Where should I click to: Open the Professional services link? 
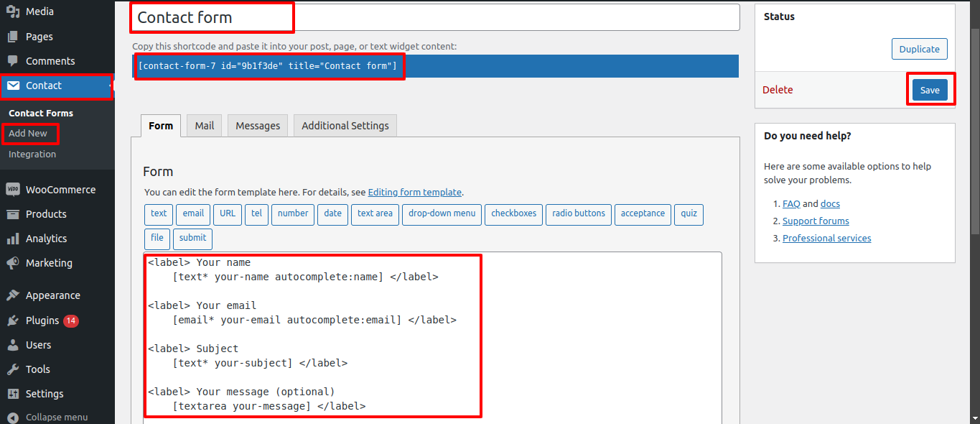tap(827, 238)
